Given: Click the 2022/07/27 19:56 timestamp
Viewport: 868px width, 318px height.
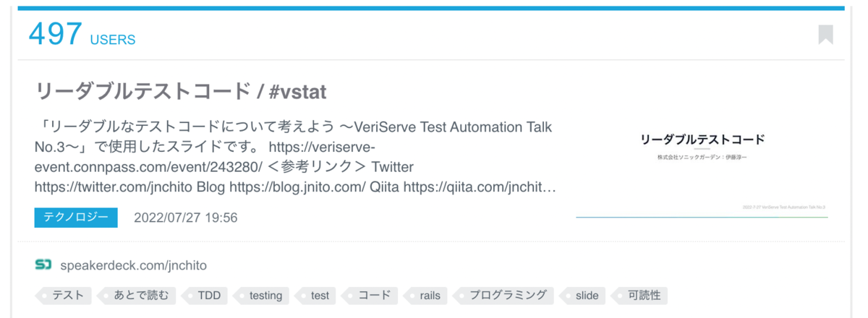Looking at the screenshot, I should point(186,218).
